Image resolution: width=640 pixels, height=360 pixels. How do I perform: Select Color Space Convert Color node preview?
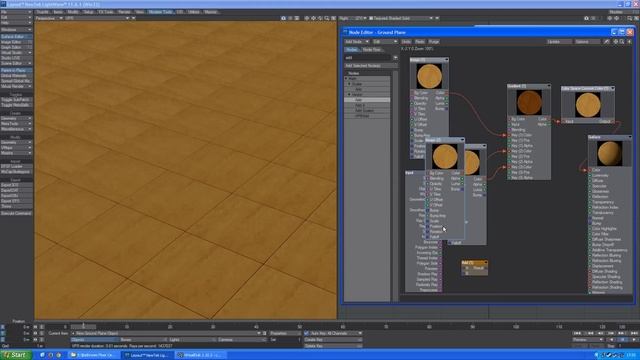pos(588,104)
